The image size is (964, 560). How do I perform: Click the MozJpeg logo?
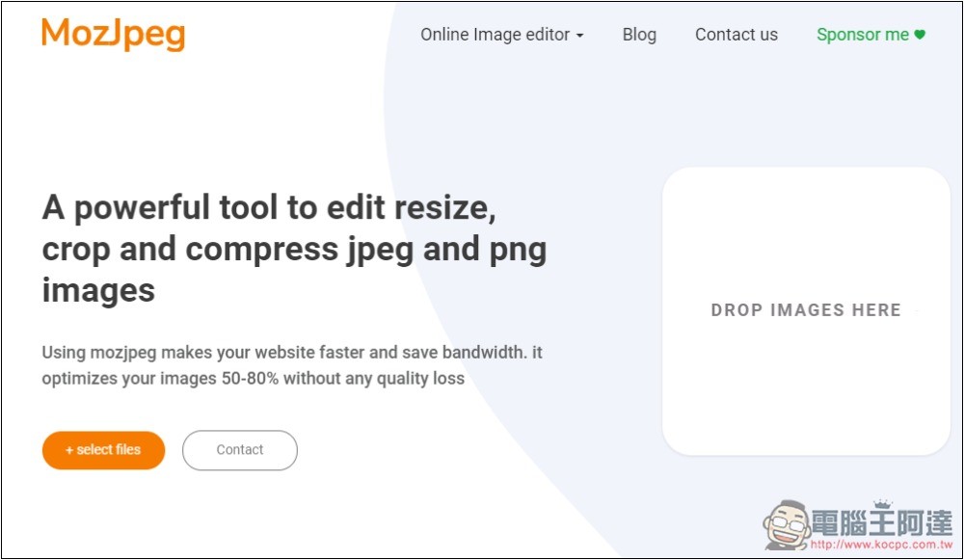coord(113,35)
